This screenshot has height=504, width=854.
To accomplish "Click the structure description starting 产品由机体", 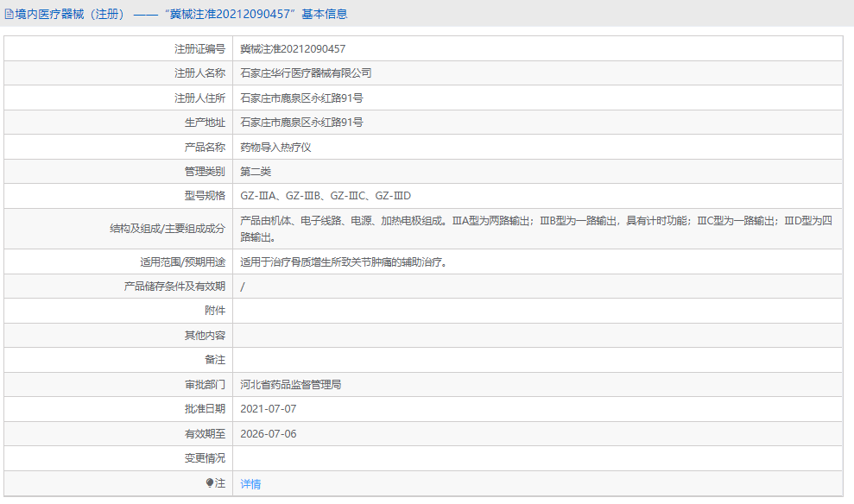I will click(536, 229).
